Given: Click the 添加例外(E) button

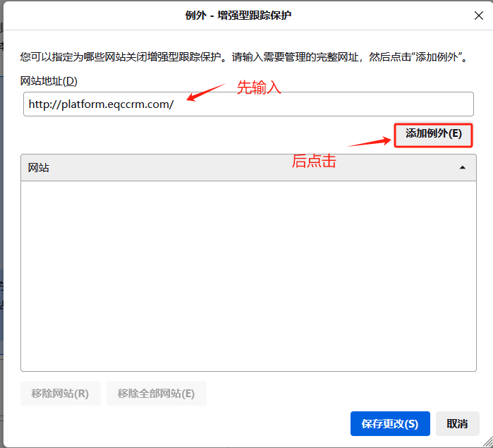Looking at the screenshot, I should (x=433, y=135).
